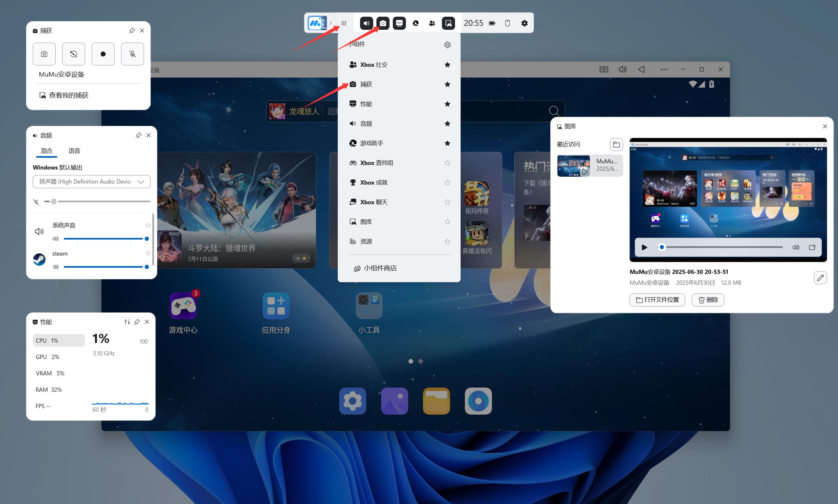Image resolution: width=838 pixels, height=504 pixels.
Task: Click record last 30 seconds icon
Action: click(73, 54)
